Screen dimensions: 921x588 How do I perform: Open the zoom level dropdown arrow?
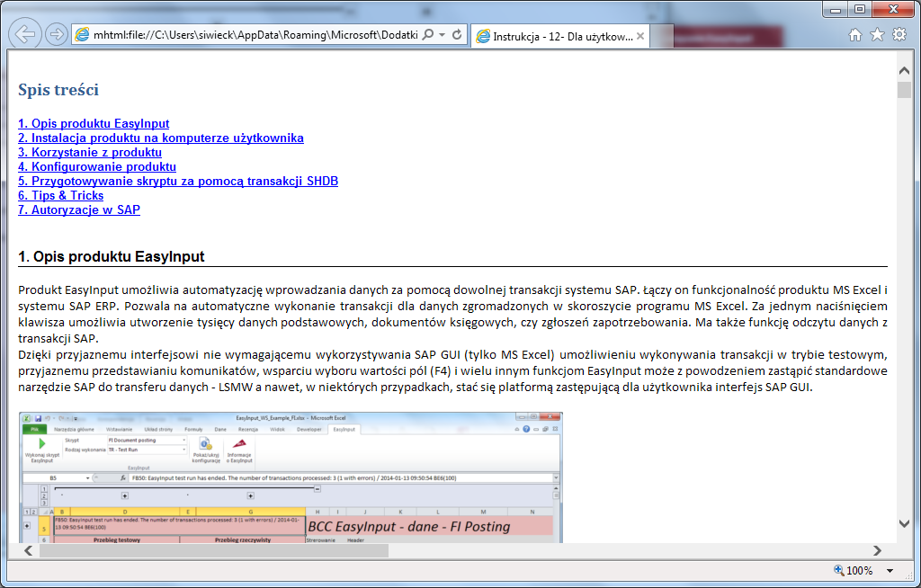(890, 571)
